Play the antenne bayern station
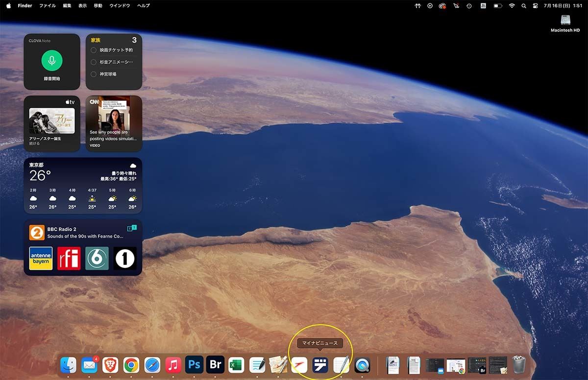 (x=41, y=258)
